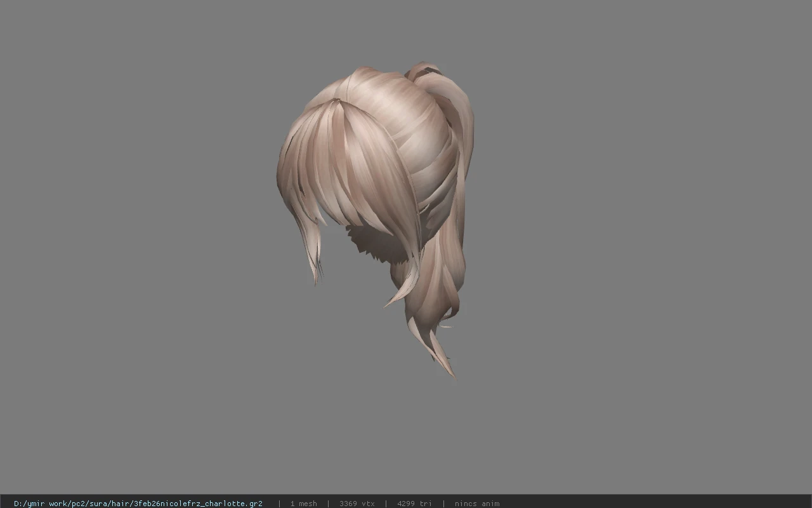Click the "4299 tri" triangle count
Image resolution: width=812 pixels, height=508 pixels.
tap(414, 504)
